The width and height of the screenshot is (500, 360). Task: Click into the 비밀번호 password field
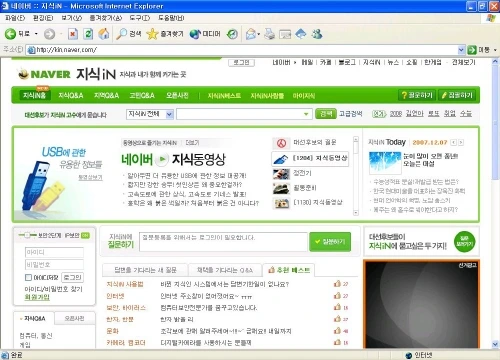pyautogui.click(x=54, y=265)
